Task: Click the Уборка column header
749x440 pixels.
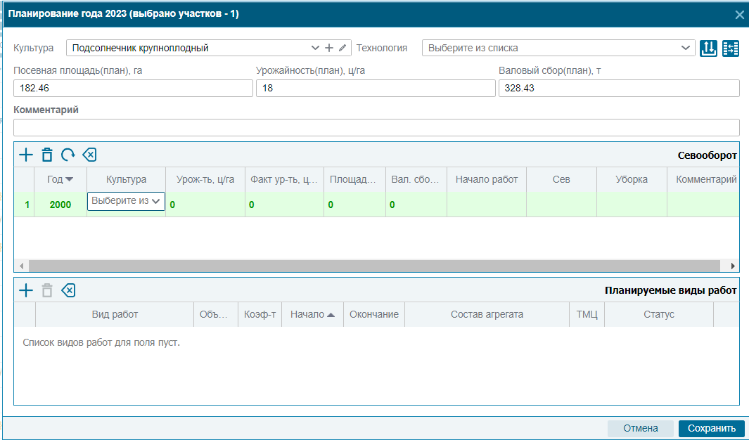Action: click(x=631, y=180)
